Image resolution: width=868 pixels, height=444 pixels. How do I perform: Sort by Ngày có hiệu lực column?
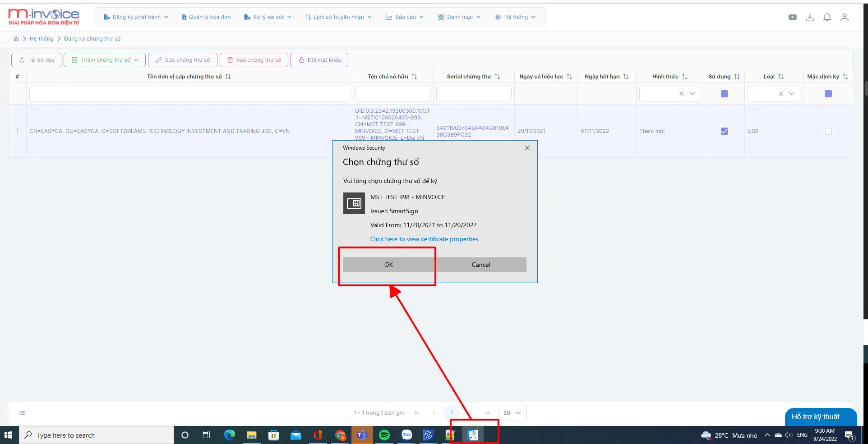569,77
